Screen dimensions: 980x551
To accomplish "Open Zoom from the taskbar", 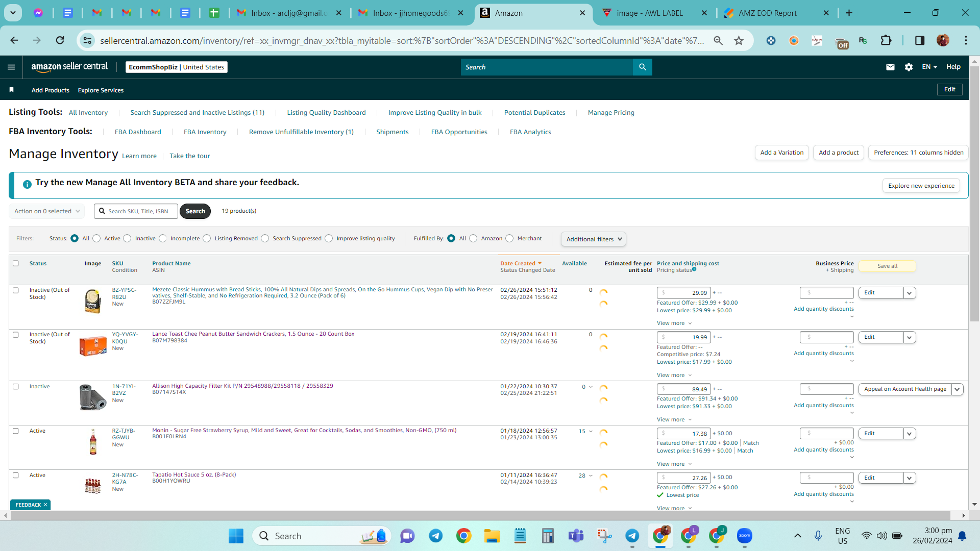I will [744, 536].
